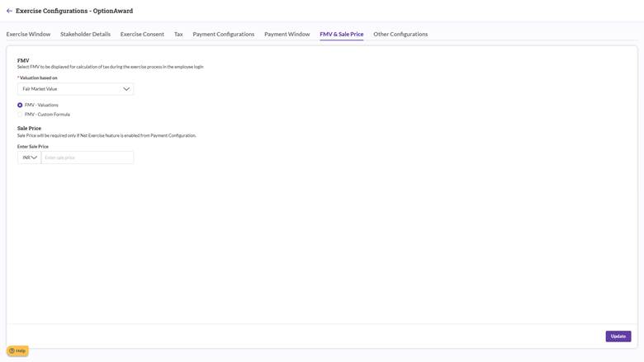Select the FMV & Sale Price tab
Image resolution: width=644 pixels, height=362 pixels.
click(342, 34)
